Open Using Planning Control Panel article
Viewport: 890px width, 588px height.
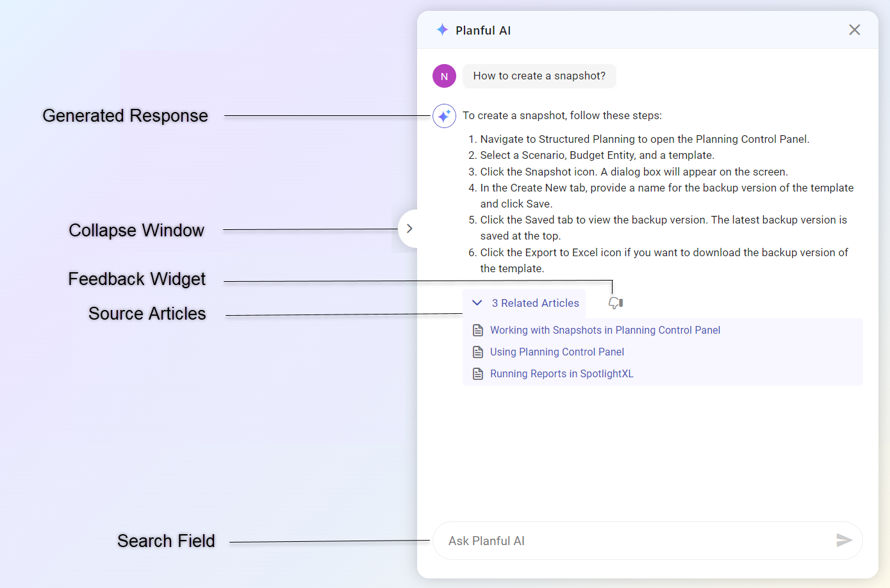(x=557, y=352)
